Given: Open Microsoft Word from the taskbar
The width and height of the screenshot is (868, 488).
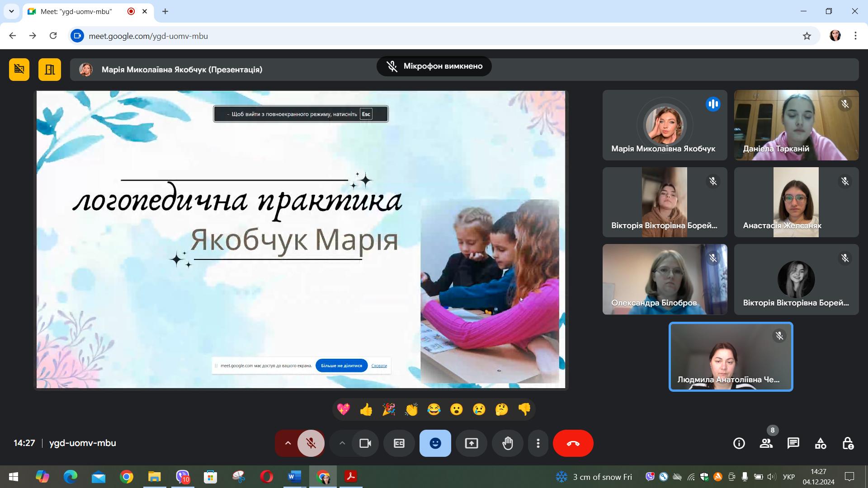Looking at the screenshot, I should click(295, 477).
